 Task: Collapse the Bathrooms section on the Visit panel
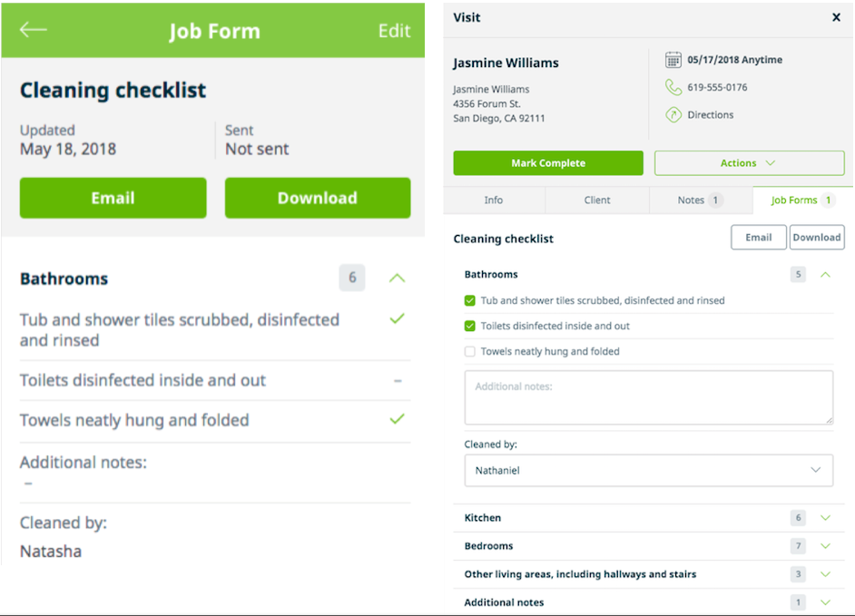click(824, 274)
